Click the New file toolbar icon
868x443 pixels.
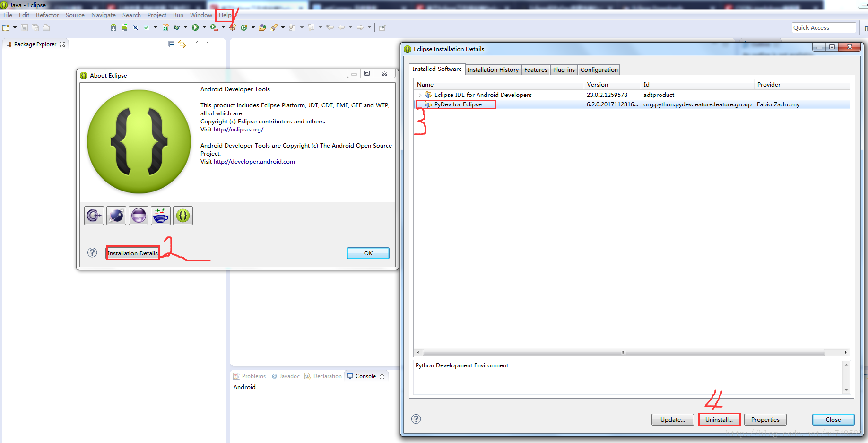click(6, 27)
